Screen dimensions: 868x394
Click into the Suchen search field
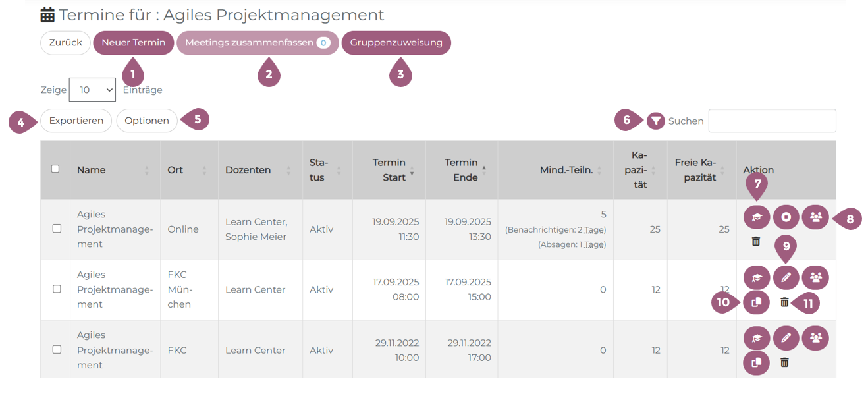coord(772,121)
